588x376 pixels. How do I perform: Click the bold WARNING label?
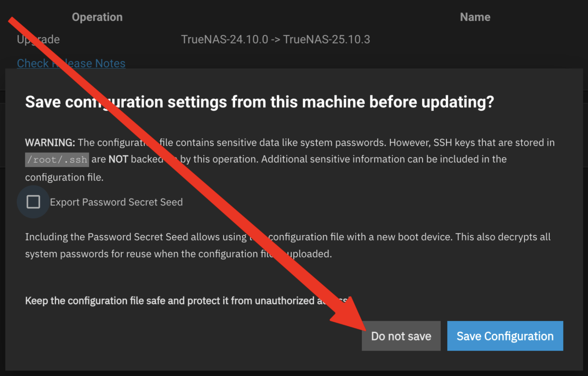[50, 142]
